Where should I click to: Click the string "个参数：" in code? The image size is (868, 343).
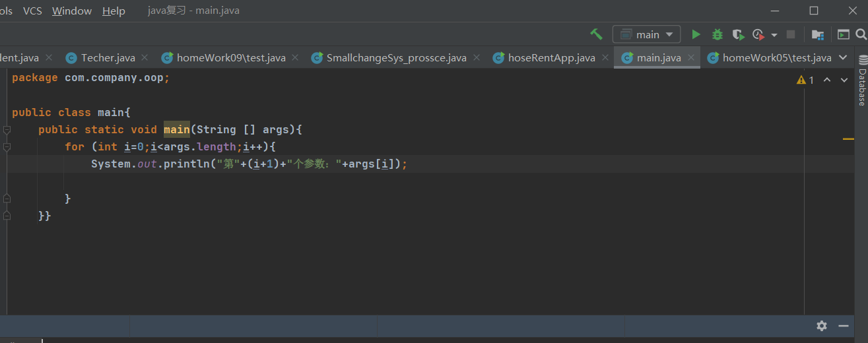coord(314,164)
